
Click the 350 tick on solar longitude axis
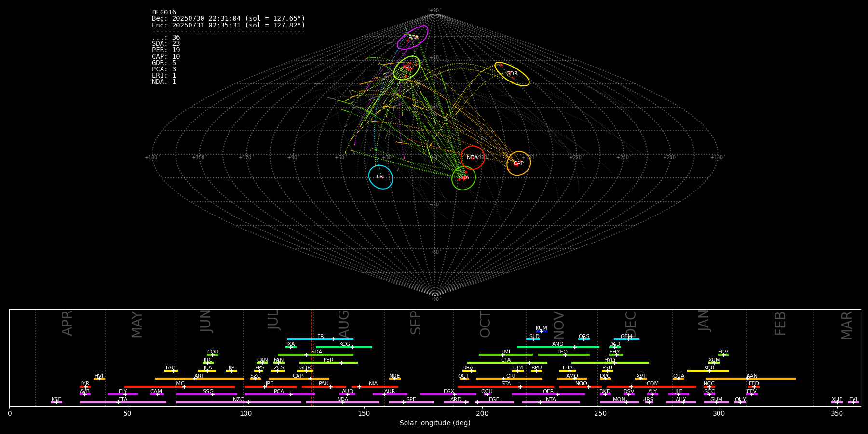(x=837, y=413)
